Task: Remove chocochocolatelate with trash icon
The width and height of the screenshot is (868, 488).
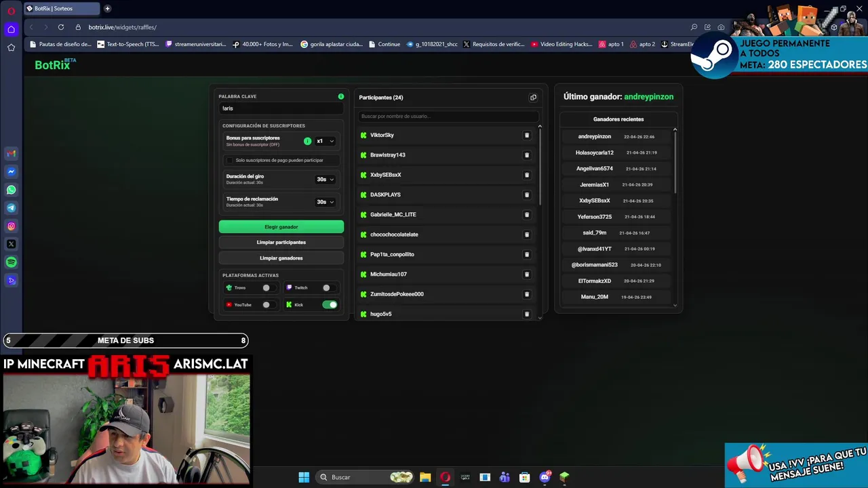Action: click(x=527, y=235)
